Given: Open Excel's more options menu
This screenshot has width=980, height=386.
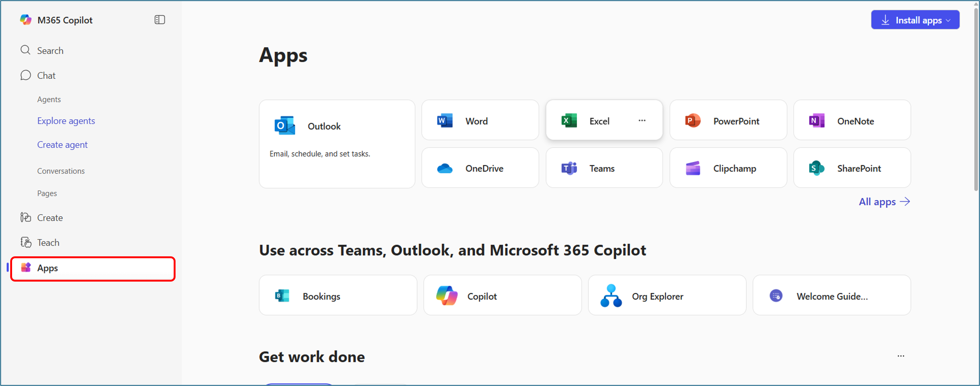Looking at the screenshot, I should pyautogui.click(x=642, y=120).
